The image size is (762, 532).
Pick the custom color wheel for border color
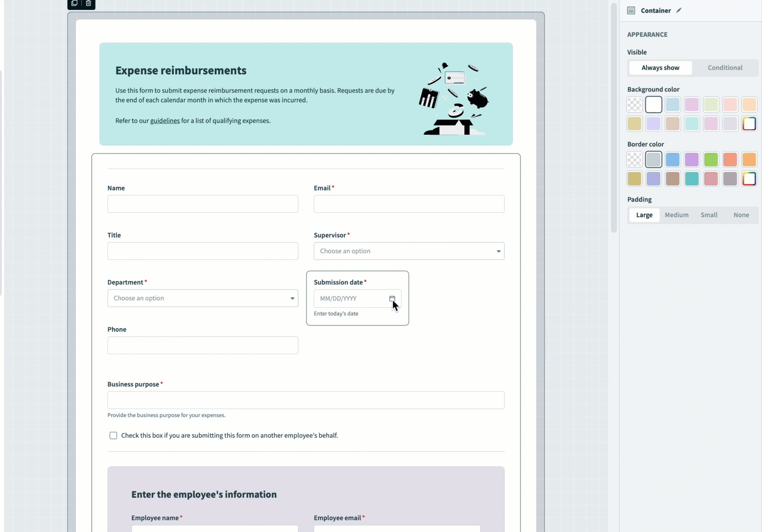click(749, 179)
